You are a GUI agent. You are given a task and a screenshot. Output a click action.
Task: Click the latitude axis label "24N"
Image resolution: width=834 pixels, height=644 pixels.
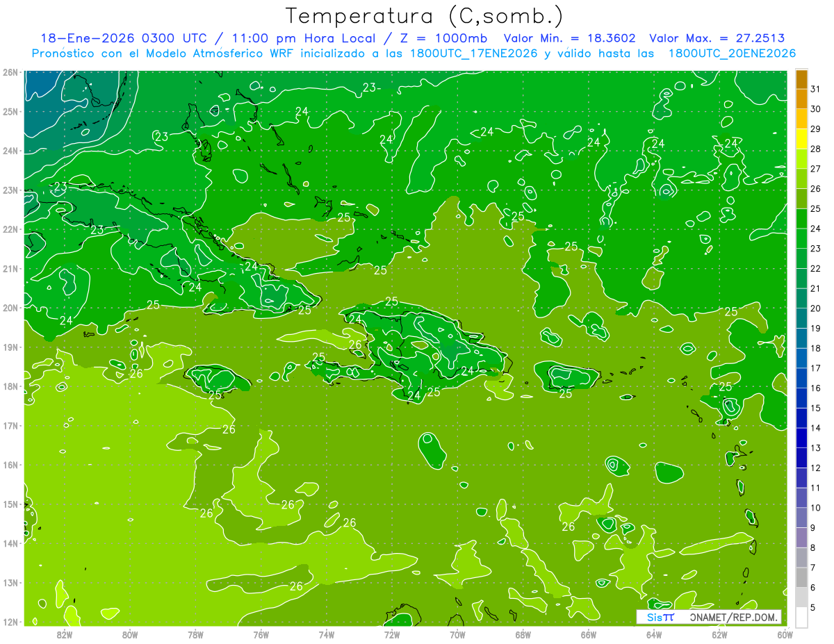pyautogui.click(x=10, y=151)
